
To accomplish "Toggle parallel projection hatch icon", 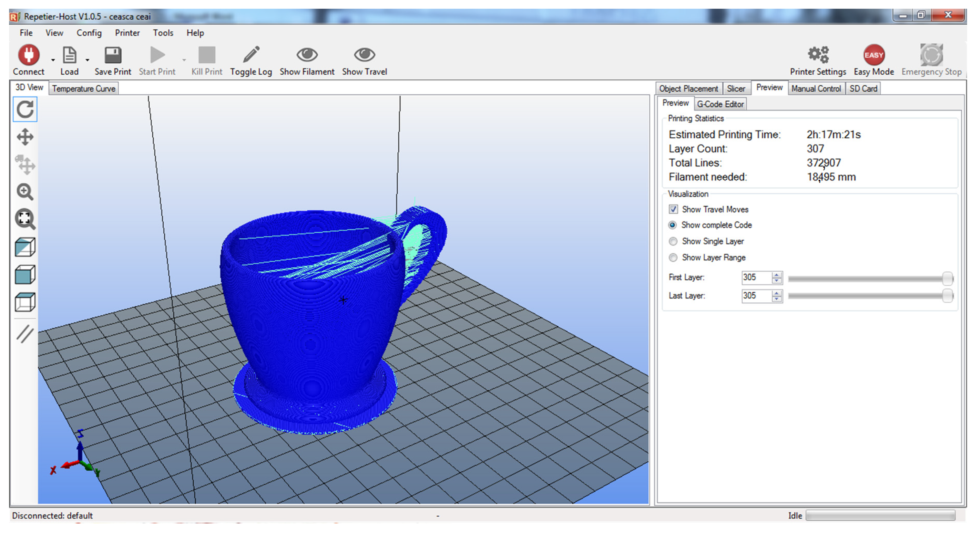I will [25, 334].
